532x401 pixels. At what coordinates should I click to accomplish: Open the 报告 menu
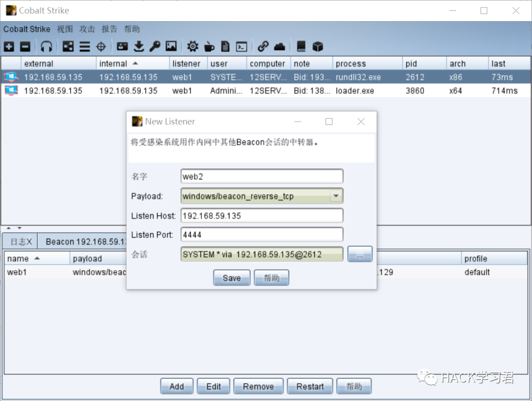coord(109,29)
